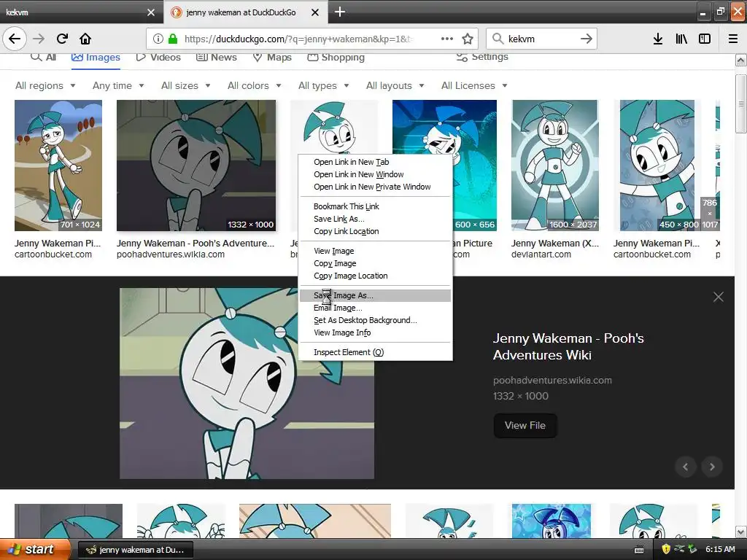Click the search bar magnifier icon
747x560 pixels.
coord(498,39)
